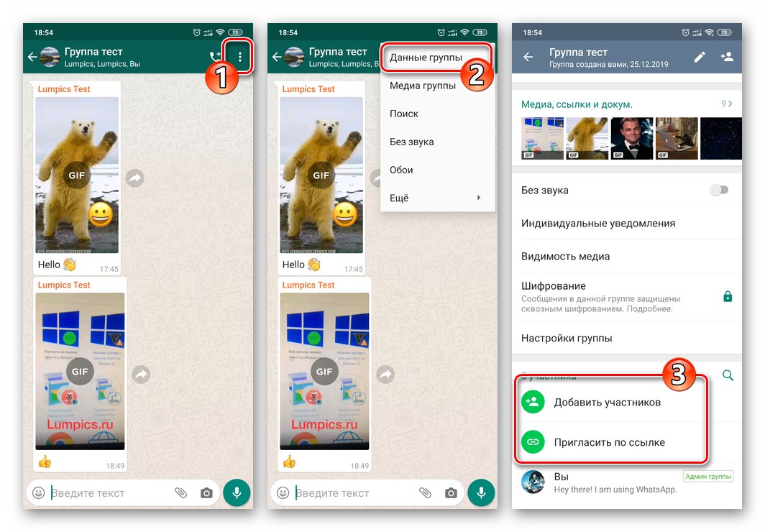Edit group name with pencil icon
Viewport: 765px width, 532px height.
pos(699,57)
